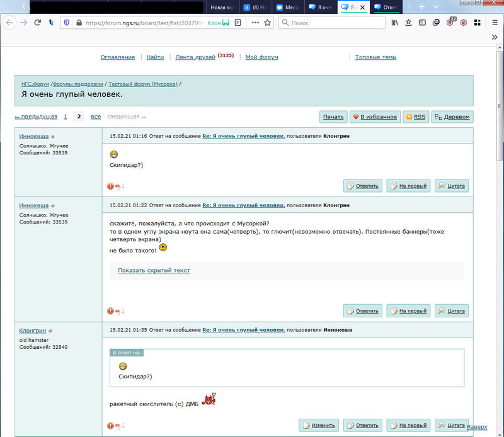
Task: Open the 'Оглавление' navigation link
Action: click(118, 57)
